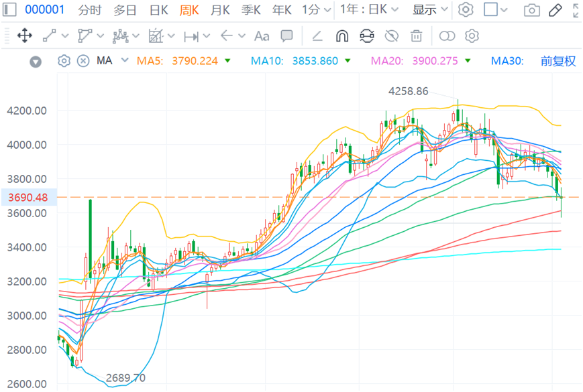The height and width of the screenshot is (392, 583).
Task: Switch to the 日K daily tab
Action: click(x=158, y=10)
